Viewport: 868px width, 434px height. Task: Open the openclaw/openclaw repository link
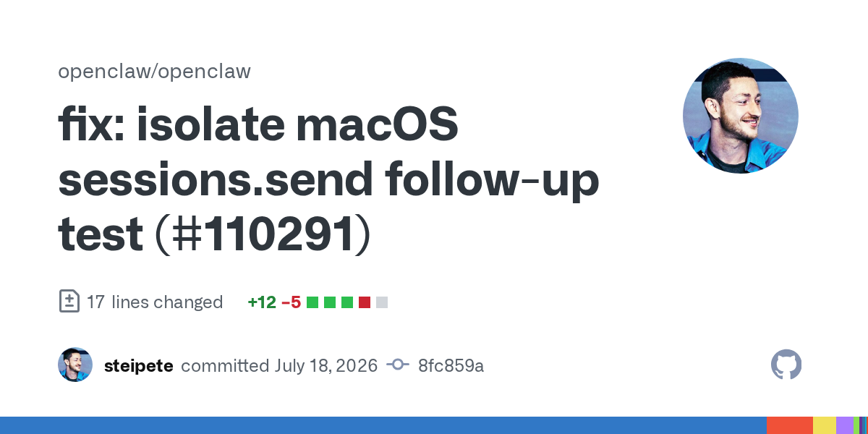click(154, 72)
